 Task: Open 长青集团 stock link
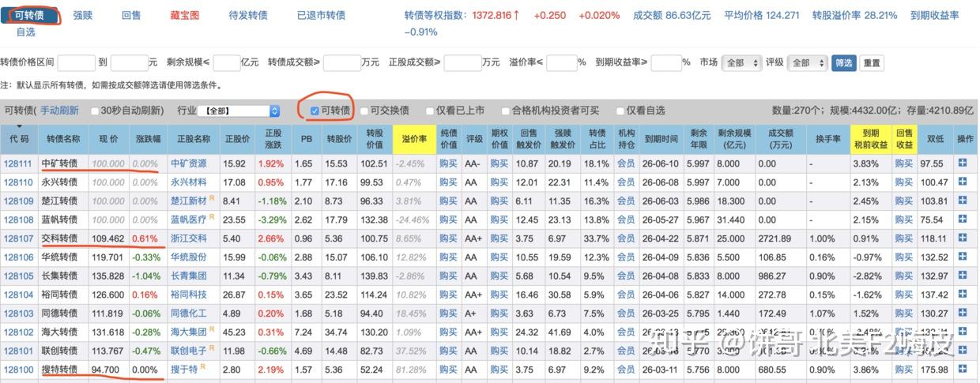point(189,276)
